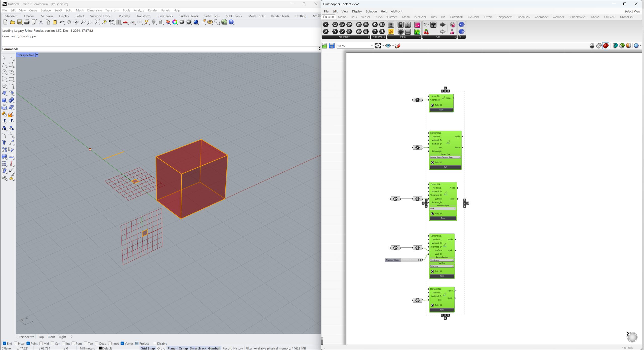Viewport: 644px width, 350px height.
Task: Toggle Auto ID radio on Node component
Action: pos(432,105)
